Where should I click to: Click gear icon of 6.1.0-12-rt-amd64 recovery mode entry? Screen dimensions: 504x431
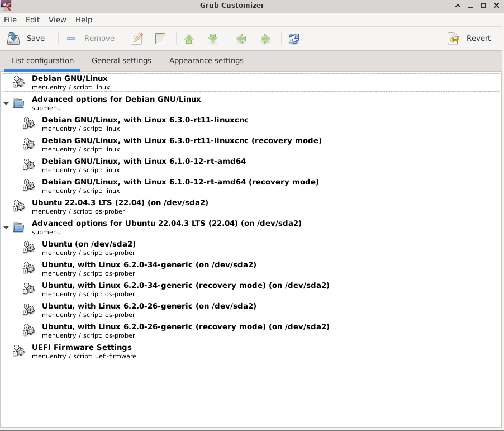coord(28,186)
